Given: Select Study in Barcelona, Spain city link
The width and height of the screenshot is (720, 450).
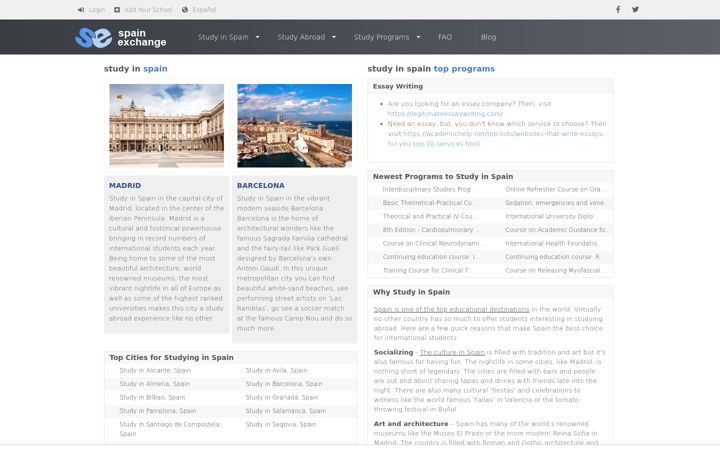Looking at the screenshot, I should (x=284, y=384).
